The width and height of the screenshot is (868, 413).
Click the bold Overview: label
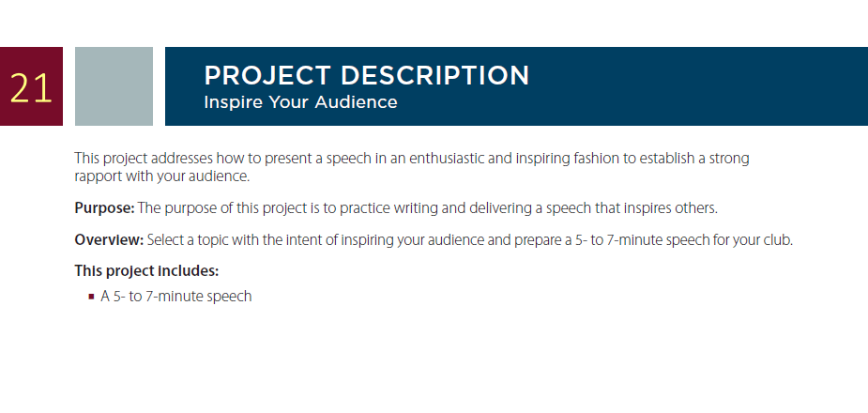(x=109, y=241)
